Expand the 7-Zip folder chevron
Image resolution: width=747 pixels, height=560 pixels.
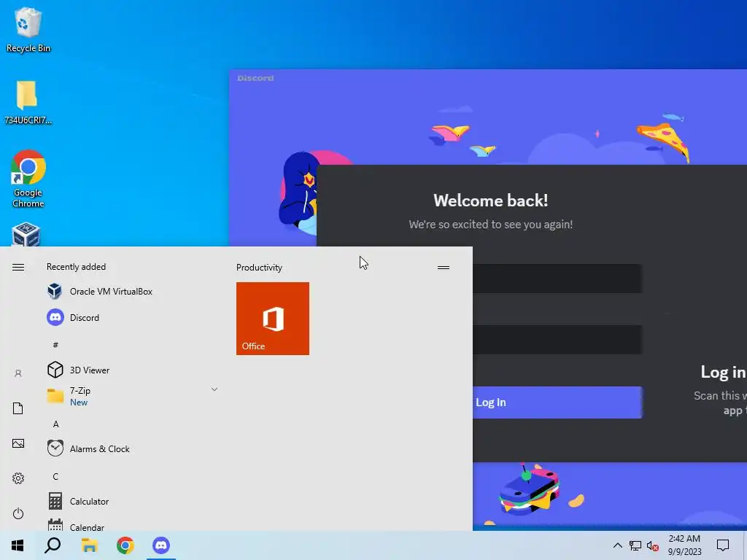pos(214,389)
